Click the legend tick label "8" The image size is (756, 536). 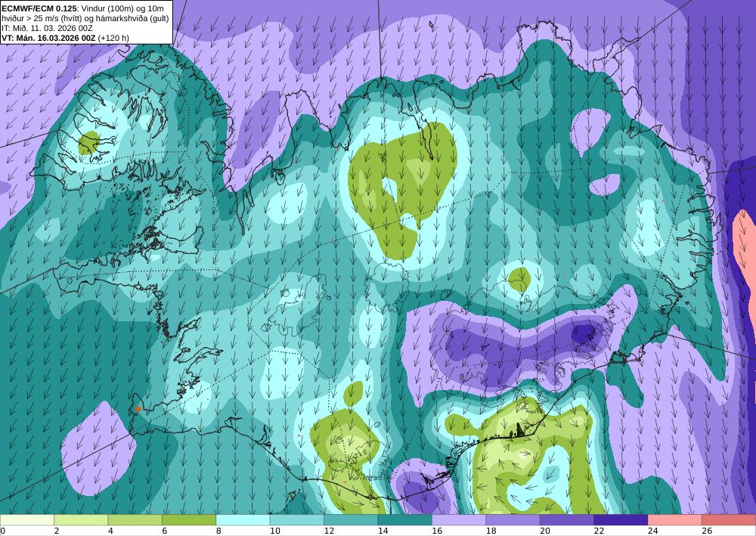[x=218, y=531]
